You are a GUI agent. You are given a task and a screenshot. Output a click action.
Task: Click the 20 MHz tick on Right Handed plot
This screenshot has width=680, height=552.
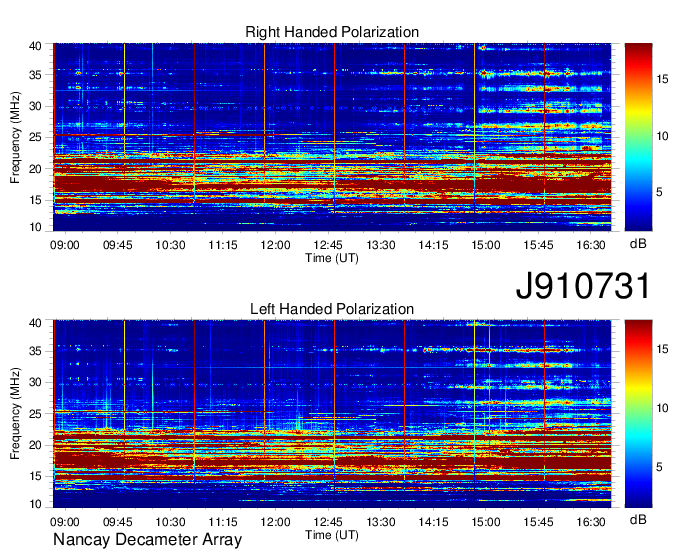[x=35, y=169]
